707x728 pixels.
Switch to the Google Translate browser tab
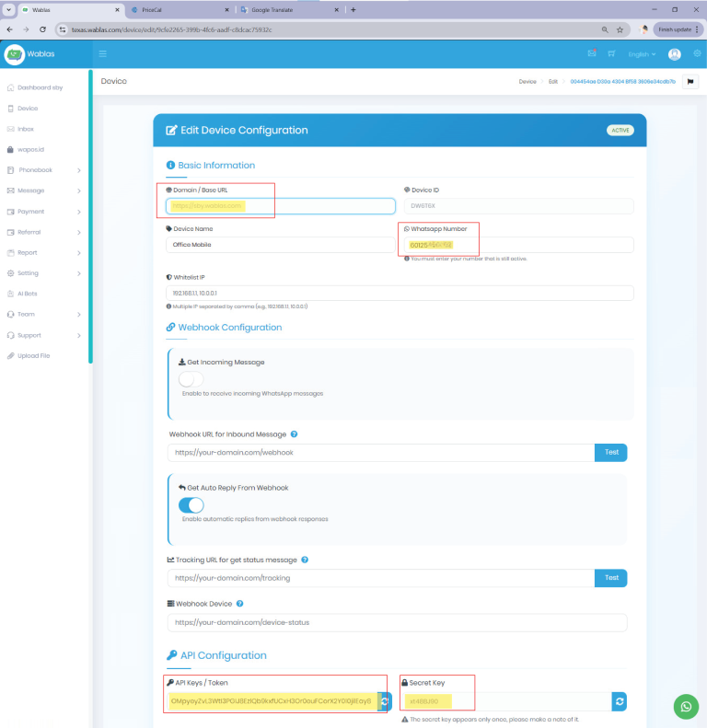pyautogui.click(x=286, y=9)
